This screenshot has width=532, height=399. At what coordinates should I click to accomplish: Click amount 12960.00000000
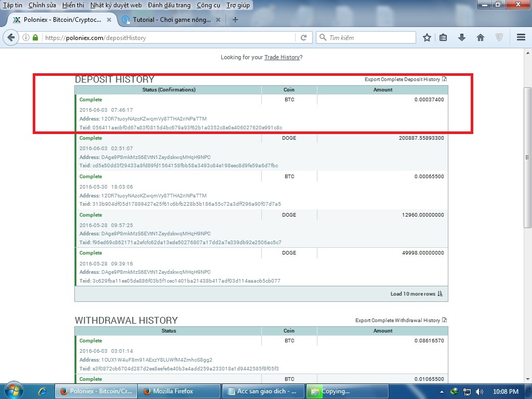pos(423,215)
